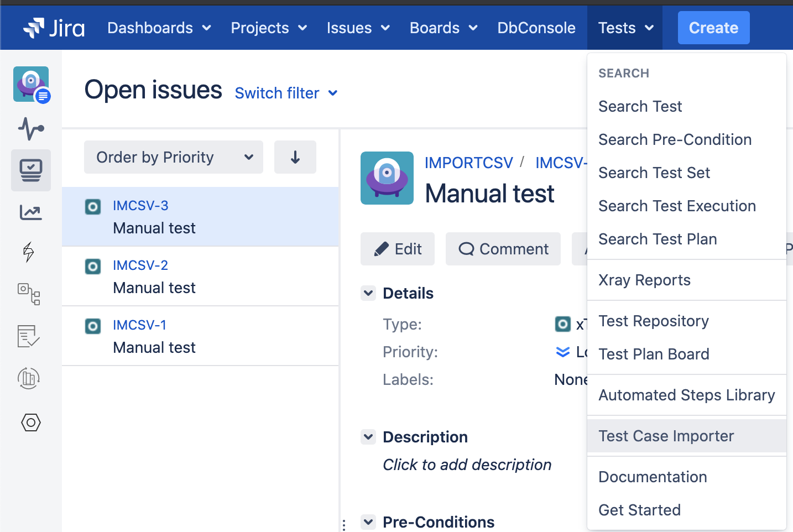Viewport: 793px width, 532px height.
Task: Open the Switch filter dropdown
Action: [286, 93]
